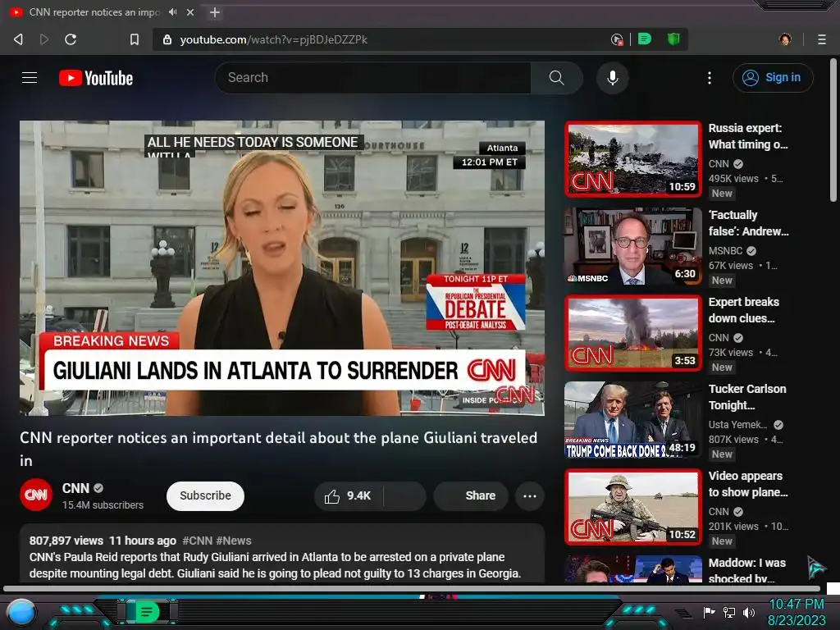Open the green shield extension
The height and width of the screenshot is (630, 840).
pyautogui.click(x=673, y=39)
